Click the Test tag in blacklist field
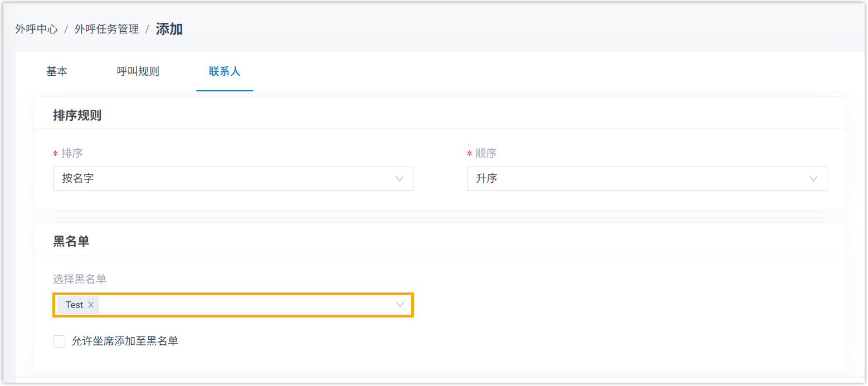This screenshot has height=386, width=868. tap(74, 305)
